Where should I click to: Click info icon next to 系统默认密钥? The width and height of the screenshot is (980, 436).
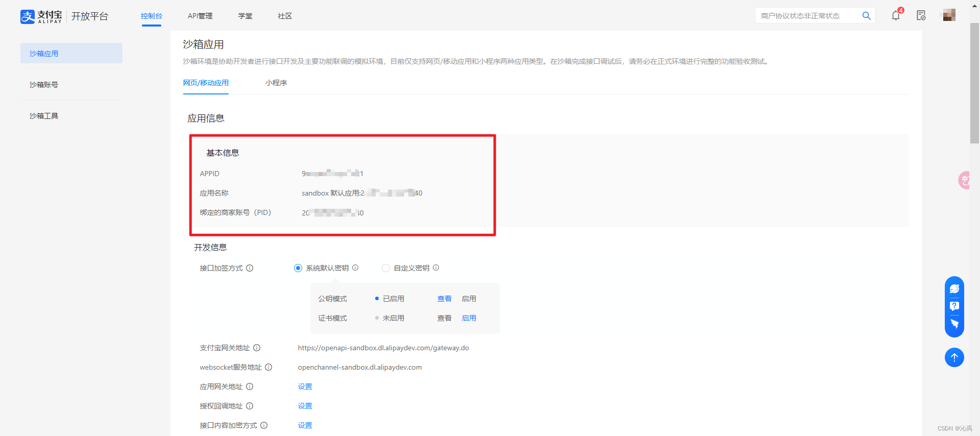pyautogui.click(x=355, y=268)
